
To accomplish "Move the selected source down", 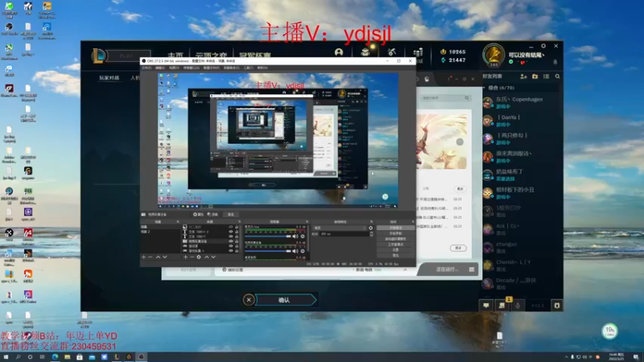I will [213, 257].
